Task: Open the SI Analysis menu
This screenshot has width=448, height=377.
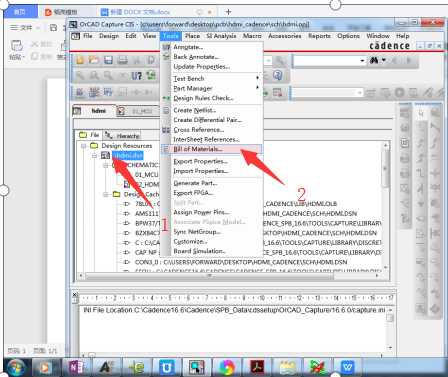Action: coord(221,36)
